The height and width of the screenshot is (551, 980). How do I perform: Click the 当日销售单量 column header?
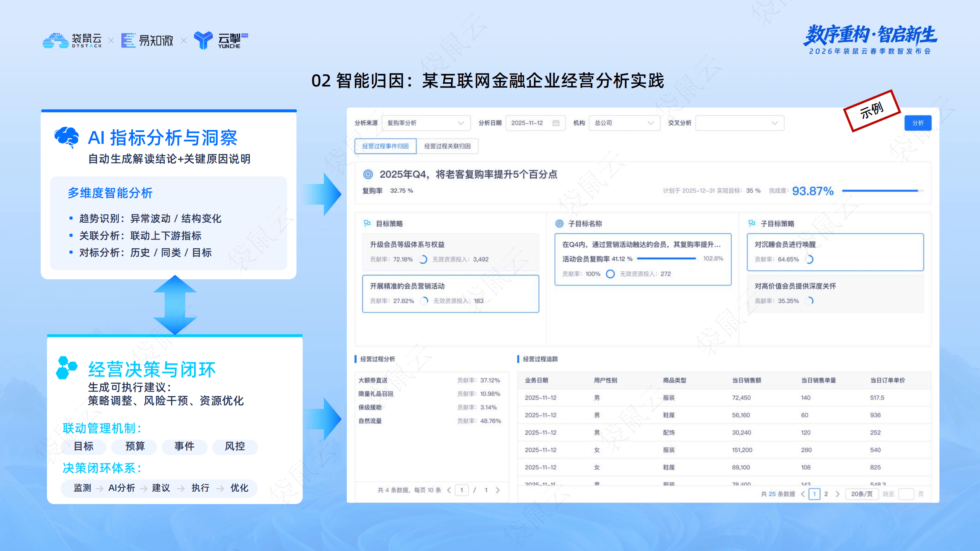pyautogui.click(x=818, y=380)
